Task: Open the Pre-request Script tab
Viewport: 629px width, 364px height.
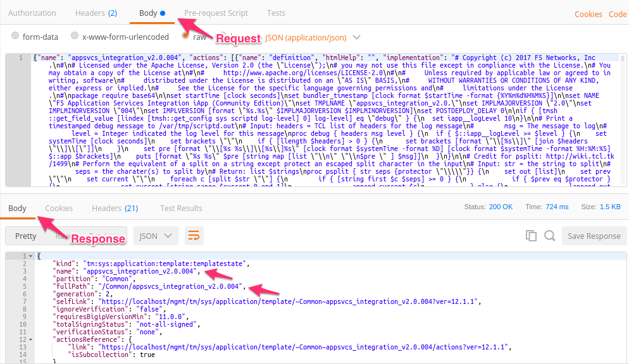Action: (x=216, y=13)
